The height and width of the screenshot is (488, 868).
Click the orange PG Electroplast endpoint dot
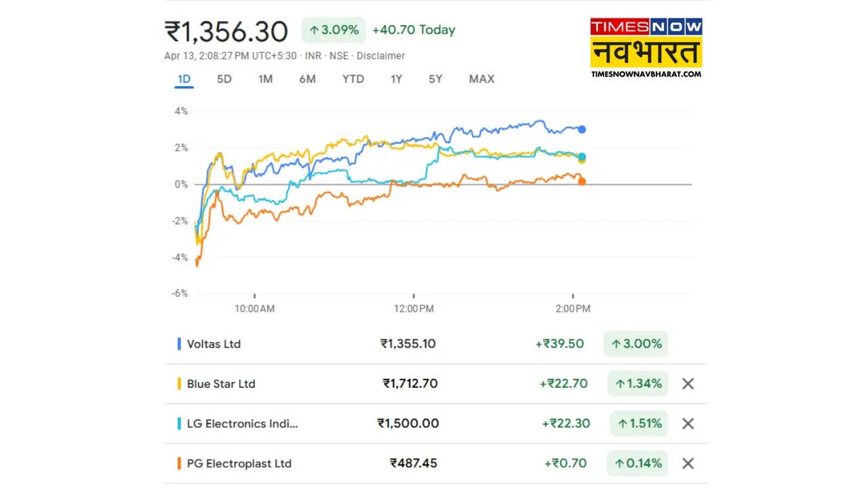pos(582,181)
